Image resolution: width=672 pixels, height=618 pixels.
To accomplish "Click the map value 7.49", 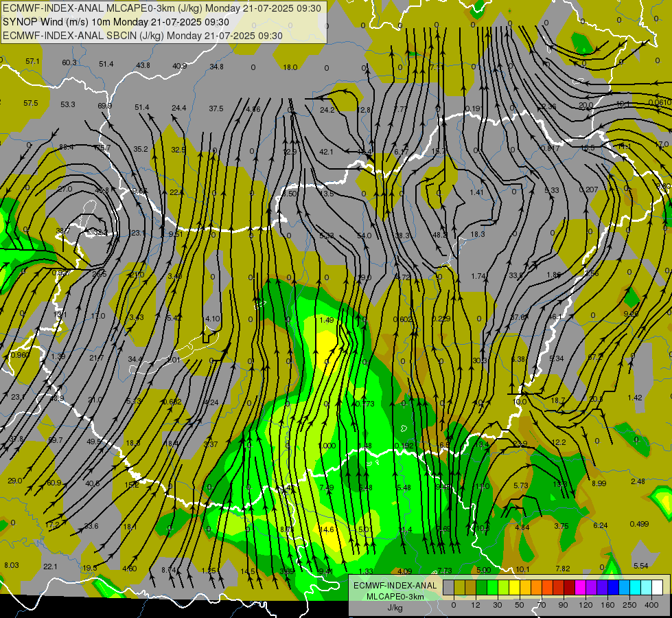I will pos(327,488).
